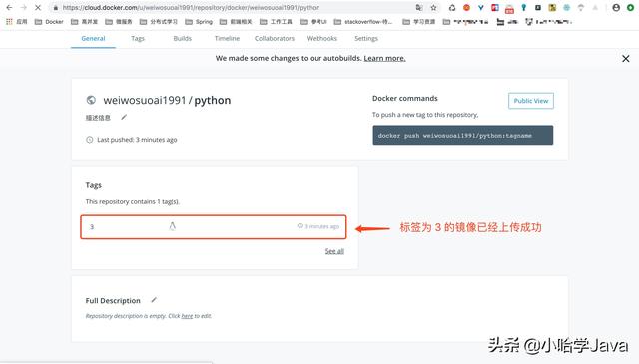Open the stackoverflow bookmarks folder
This screenshot has width=639, height=364.
coord(363,22)
